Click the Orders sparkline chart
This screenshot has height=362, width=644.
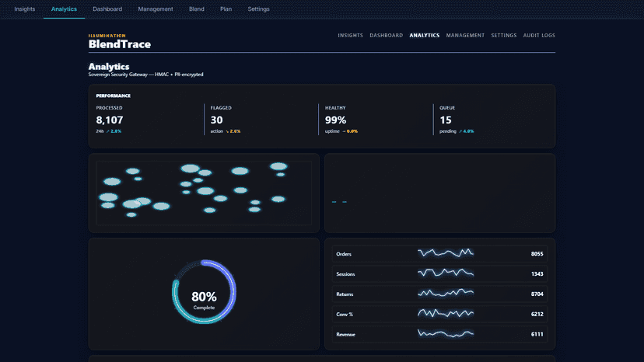(446, 252)
